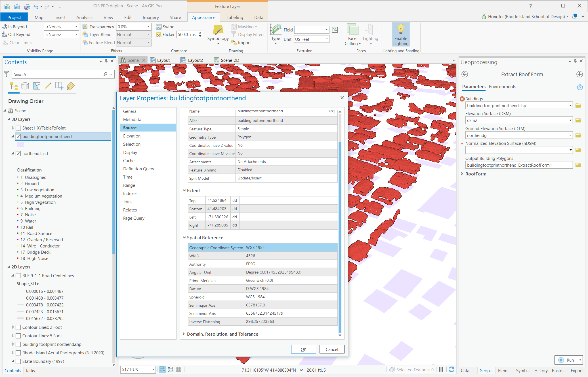
Task: Select List By Editing pencil icon
Action: point(48,86)
